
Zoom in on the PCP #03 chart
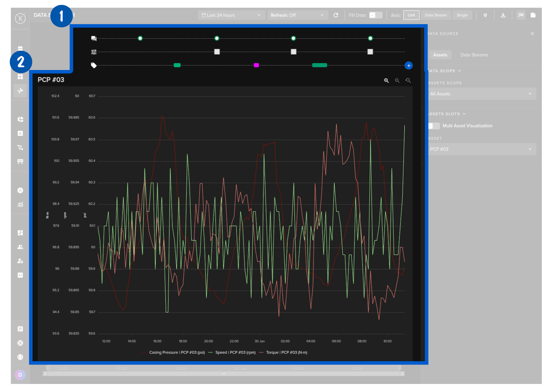[386, 80]
